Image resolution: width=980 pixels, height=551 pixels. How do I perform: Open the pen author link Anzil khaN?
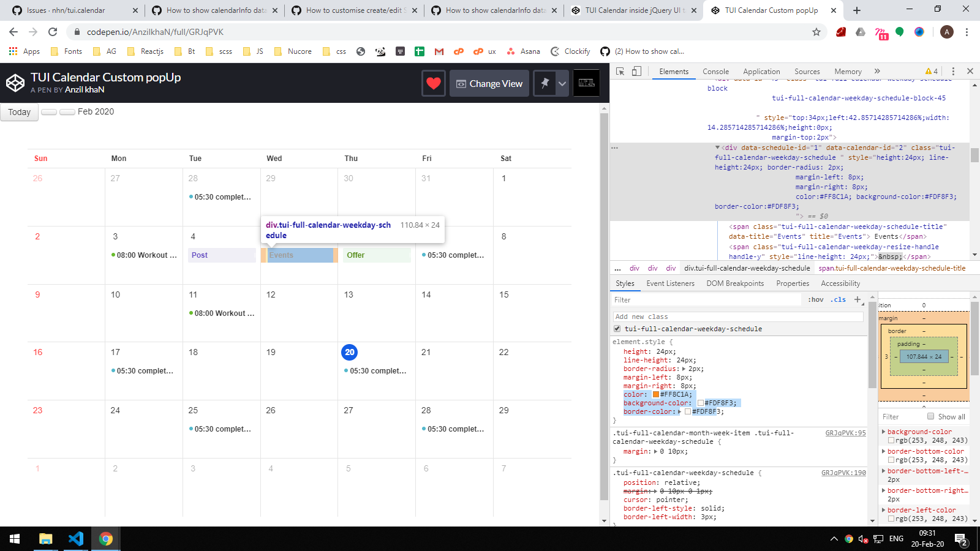click(85, 89)
